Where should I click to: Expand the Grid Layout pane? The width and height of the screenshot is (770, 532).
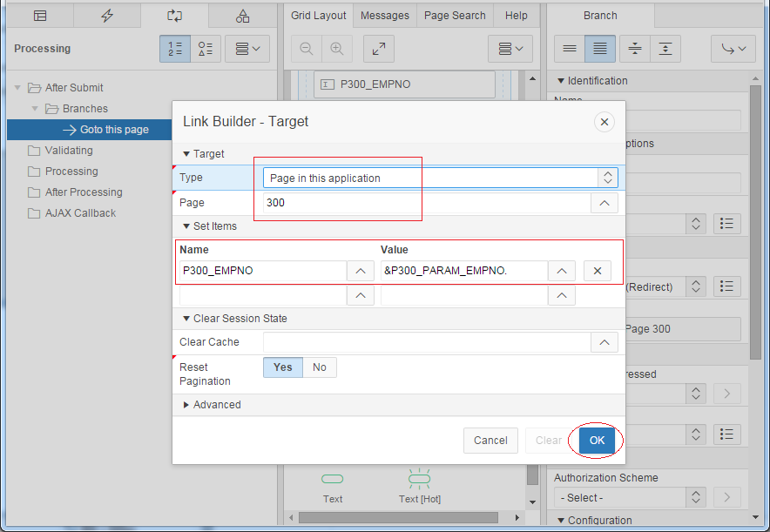(x=379, y=49)
